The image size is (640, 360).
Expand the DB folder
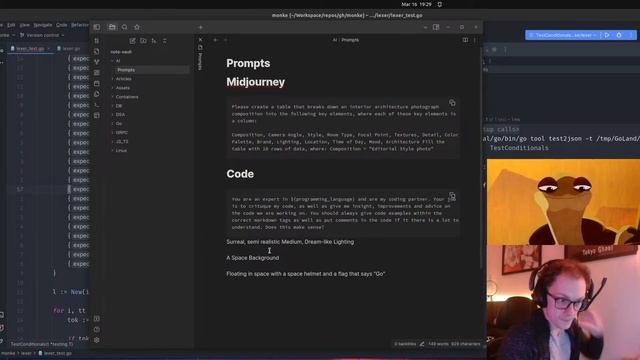(x=118, y=106)
